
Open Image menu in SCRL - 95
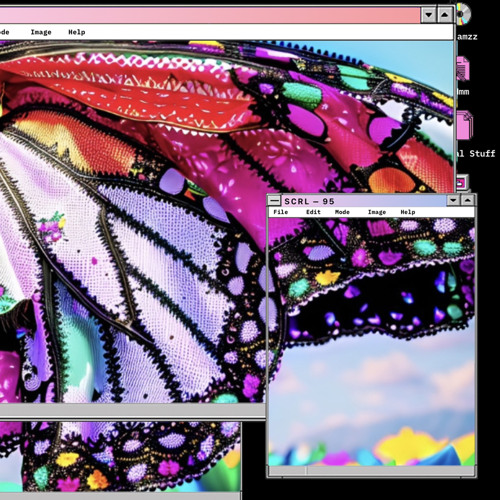pos(377,212)
